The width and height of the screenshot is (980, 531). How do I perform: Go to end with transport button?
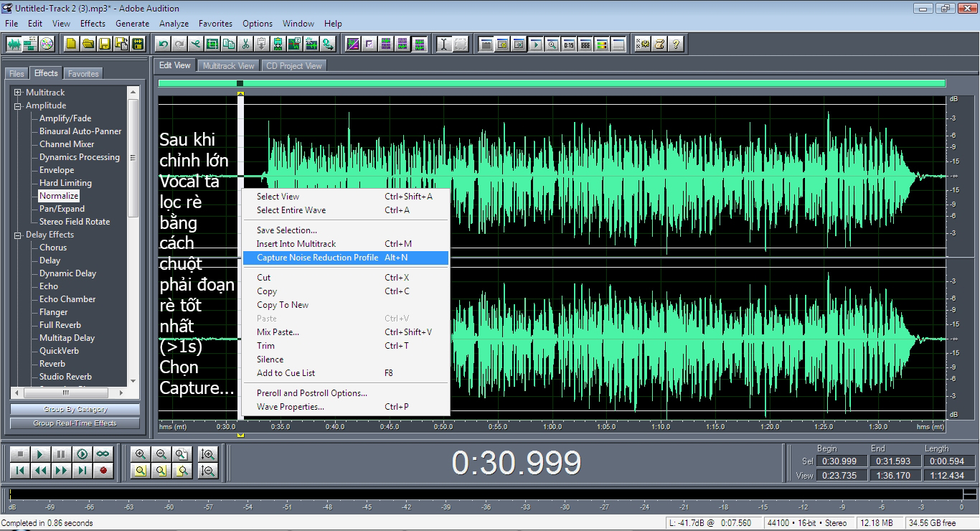[x=83, y=471]
